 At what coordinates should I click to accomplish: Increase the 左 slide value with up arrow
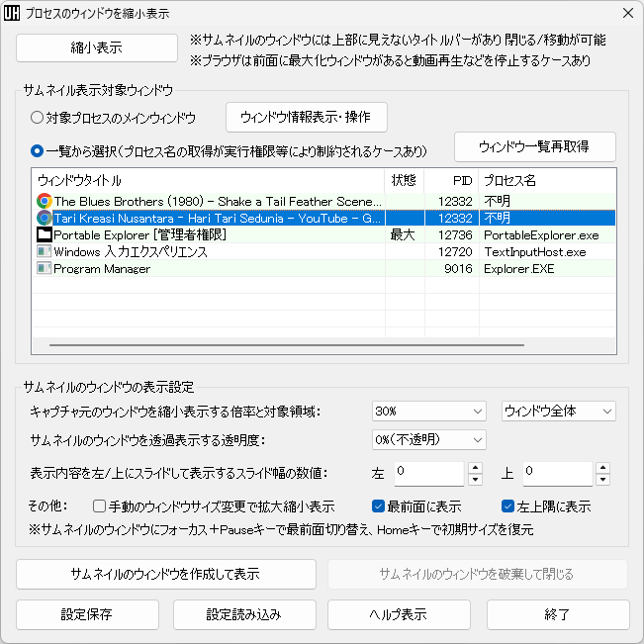(475, 468)
